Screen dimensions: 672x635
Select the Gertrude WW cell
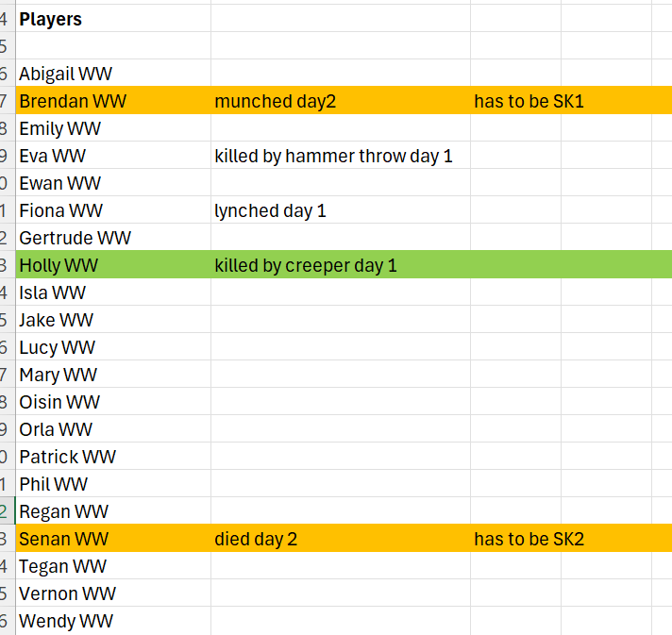coord(76,238)
